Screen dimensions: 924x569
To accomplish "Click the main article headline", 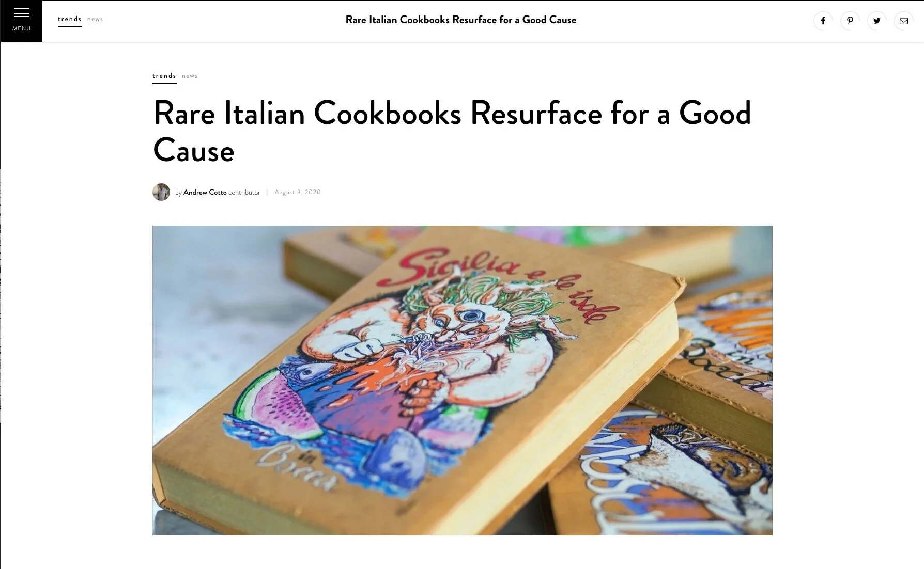I will (x=452, y=132).
